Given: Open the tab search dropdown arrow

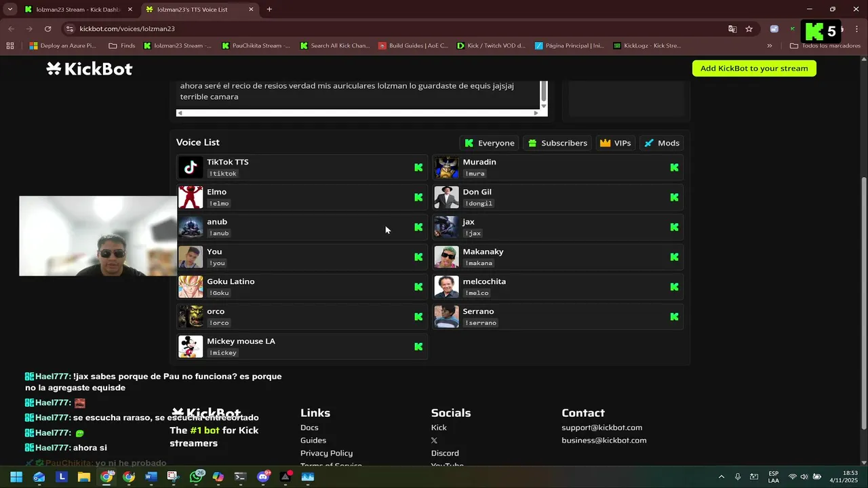Looking at the screenshot, I should 9,9.
